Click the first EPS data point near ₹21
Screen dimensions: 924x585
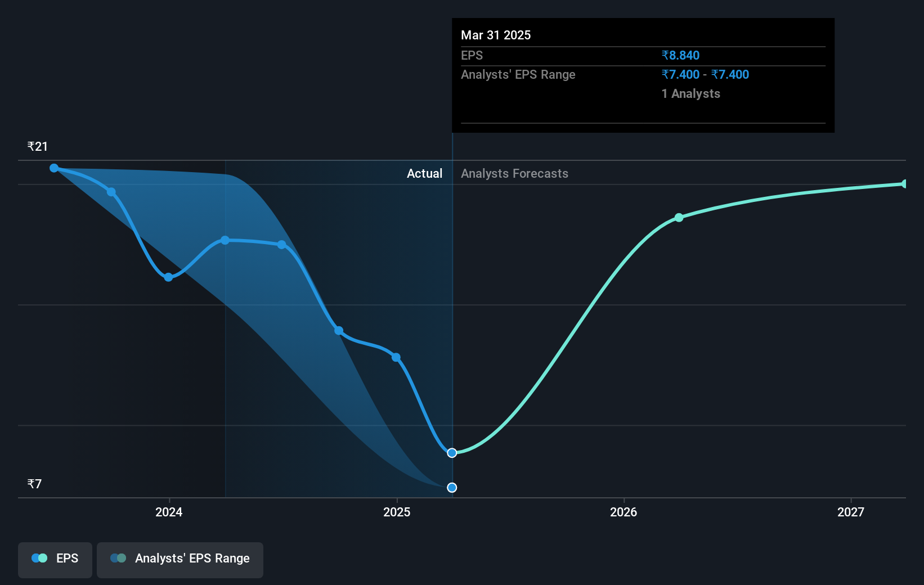tap(54, 168)
